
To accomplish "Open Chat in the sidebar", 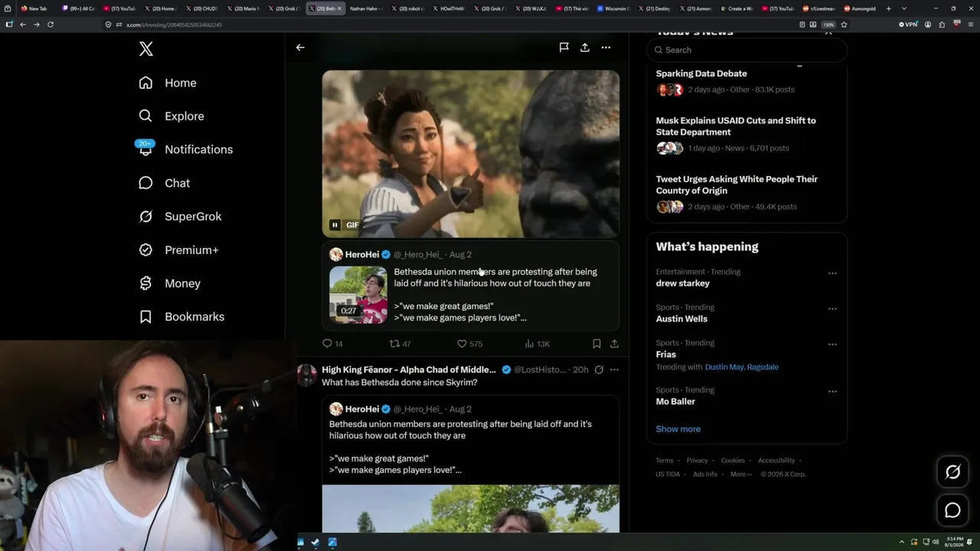I will click(x=164, y=183).
